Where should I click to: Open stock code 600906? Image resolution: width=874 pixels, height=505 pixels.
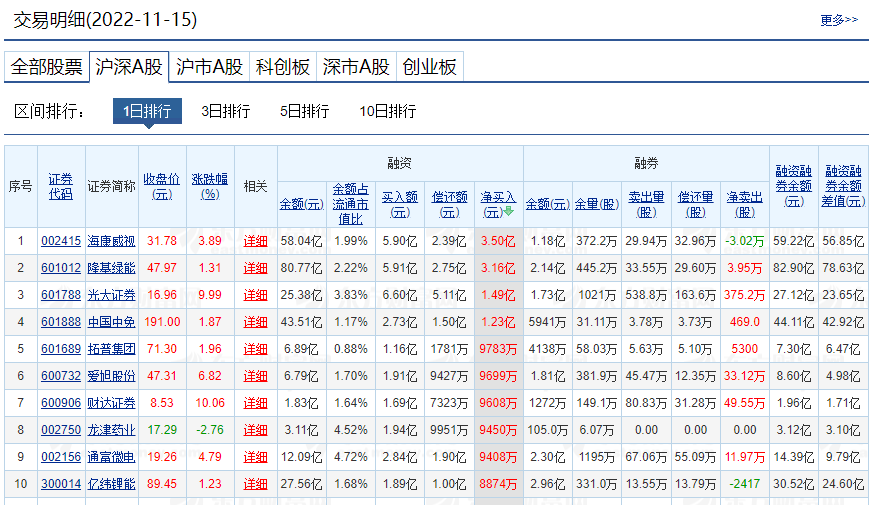click(x=61, y=402)
